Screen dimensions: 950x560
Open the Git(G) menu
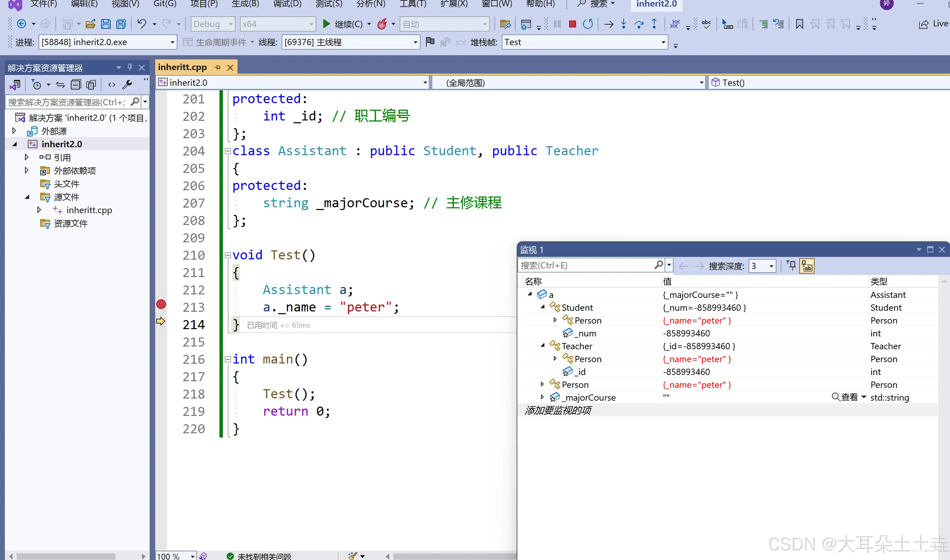[x=165, y=4]
